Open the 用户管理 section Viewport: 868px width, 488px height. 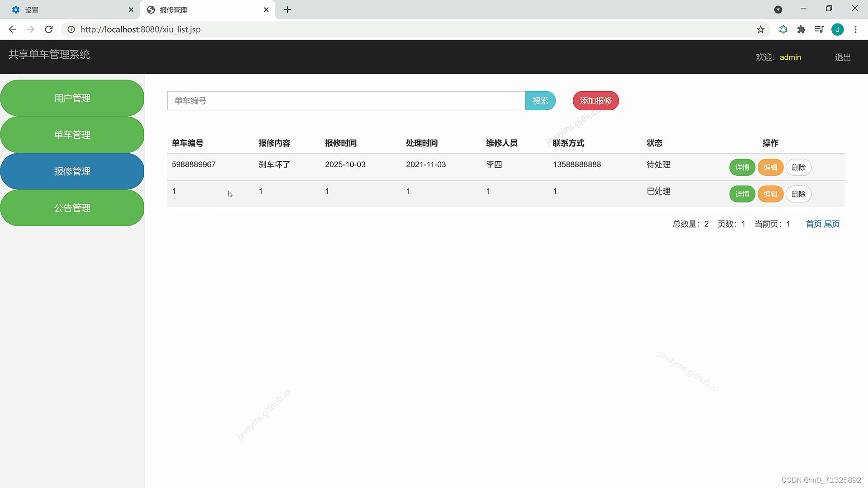(72, 98)
